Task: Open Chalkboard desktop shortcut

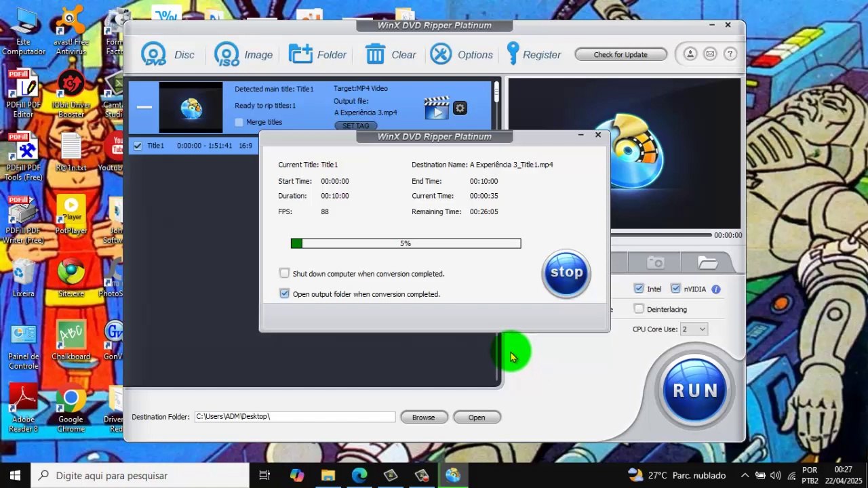Action: pyautogui.click(x=71, y=341)
